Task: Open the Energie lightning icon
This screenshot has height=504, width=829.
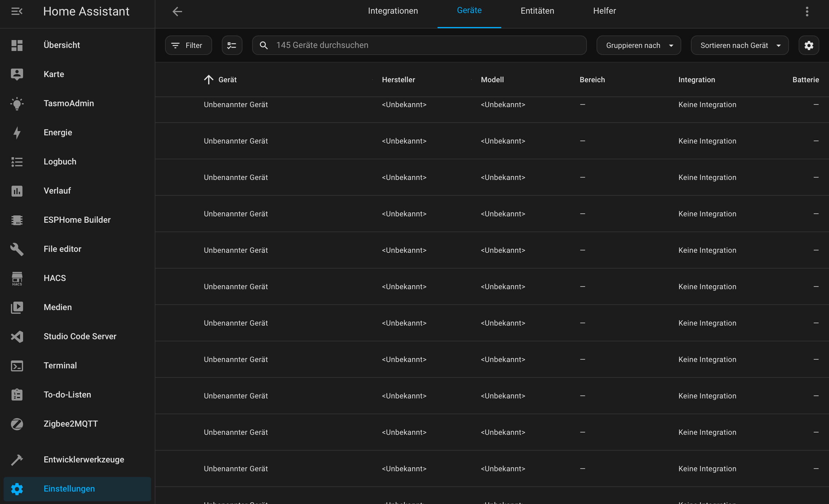Action: tap(17, 133)
